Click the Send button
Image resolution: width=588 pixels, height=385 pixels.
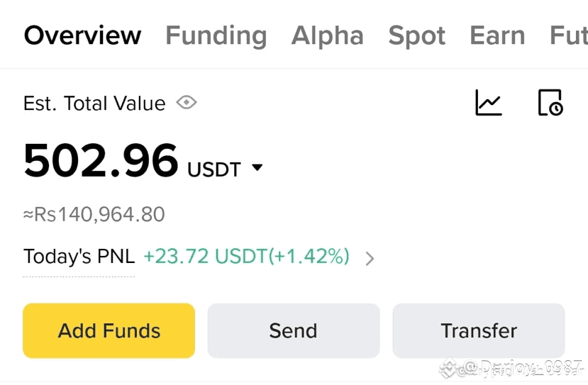[293, 330]
